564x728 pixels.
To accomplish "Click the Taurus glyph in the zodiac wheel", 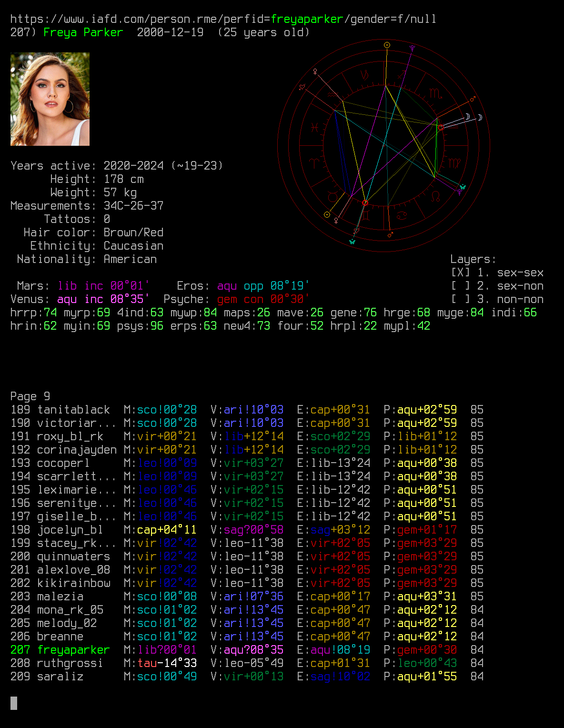I will pos(332,197).
